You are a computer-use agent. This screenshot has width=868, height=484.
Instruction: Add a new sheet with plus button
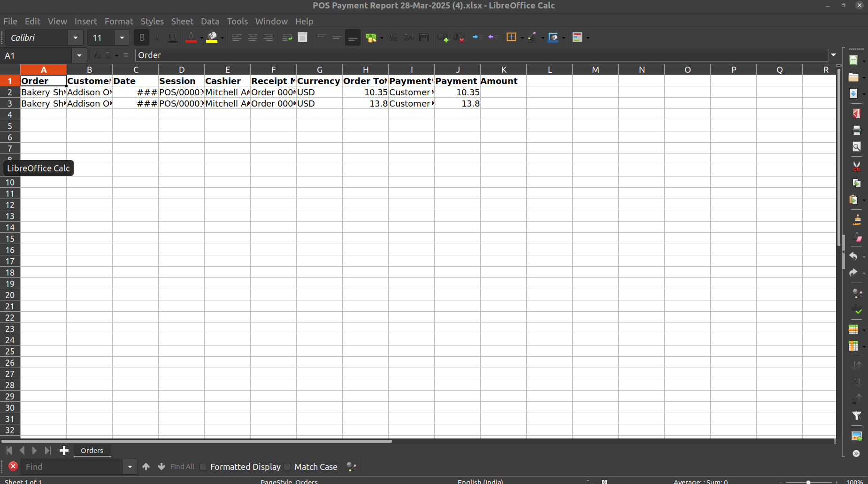click(64, 451)
